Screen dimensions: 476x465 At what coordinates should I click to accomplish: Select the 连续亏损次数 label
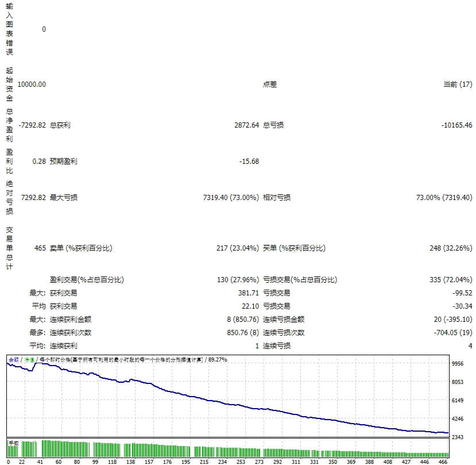(284, 332)
